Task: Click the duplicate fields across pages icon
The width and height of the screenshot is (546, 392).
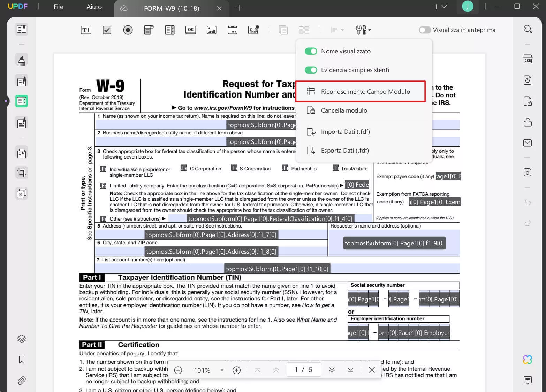Action: click(283, 30)
